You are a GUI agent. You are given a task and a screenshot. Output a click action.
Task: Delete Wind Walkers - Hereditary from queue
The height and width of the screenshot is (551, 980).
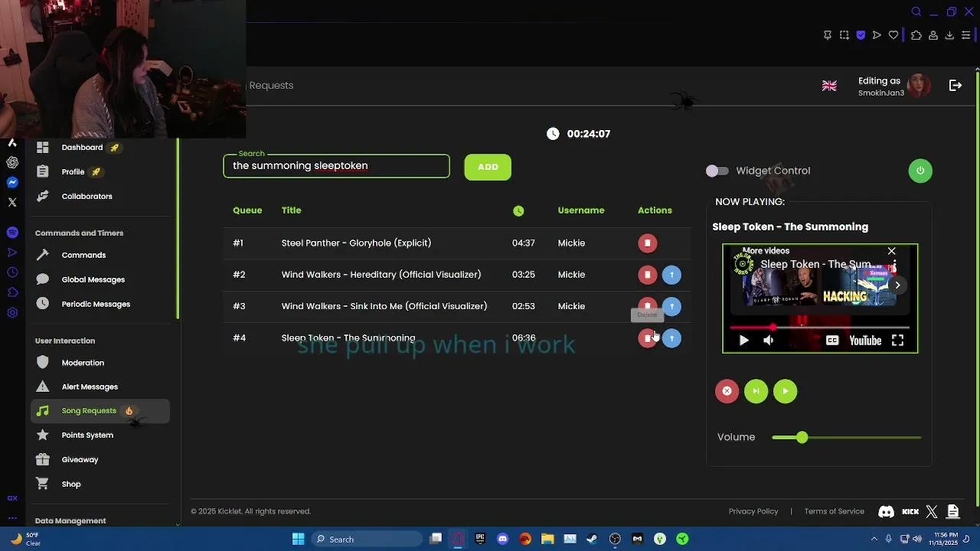coord(647,275)
